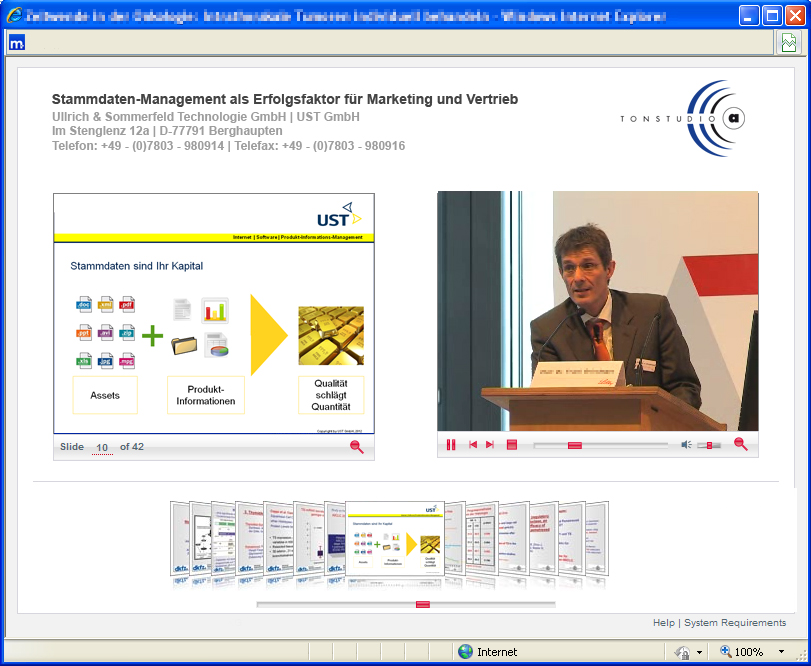Skip to previous slide in video player
The width and height of the screenshot is (811, 666).
point(473,445)
